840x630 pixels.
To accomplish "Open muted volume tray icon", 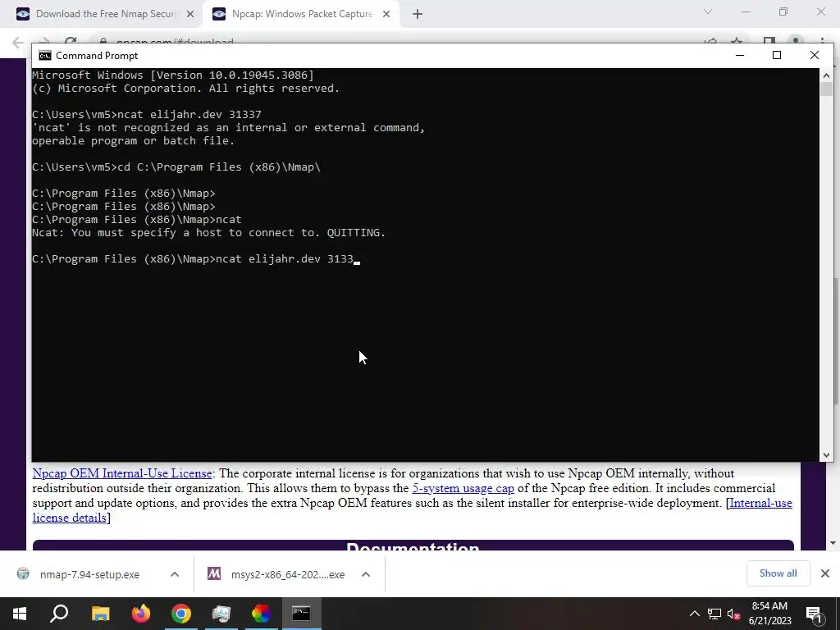I will click(734, 614).
